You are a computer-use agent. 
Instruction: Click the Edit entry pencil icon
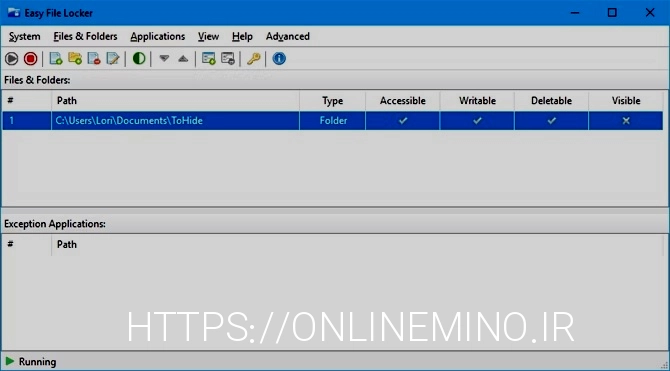click(113, 59)
